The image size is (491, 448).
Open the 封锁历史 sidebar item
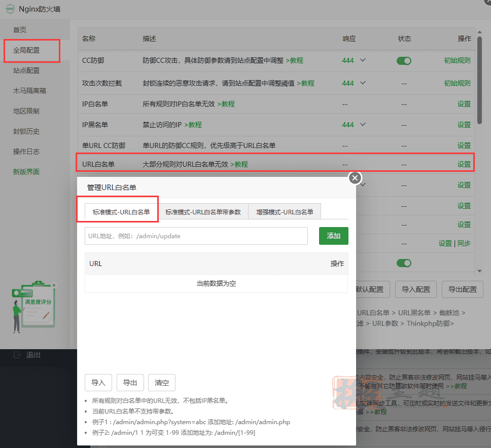(26, 132)
